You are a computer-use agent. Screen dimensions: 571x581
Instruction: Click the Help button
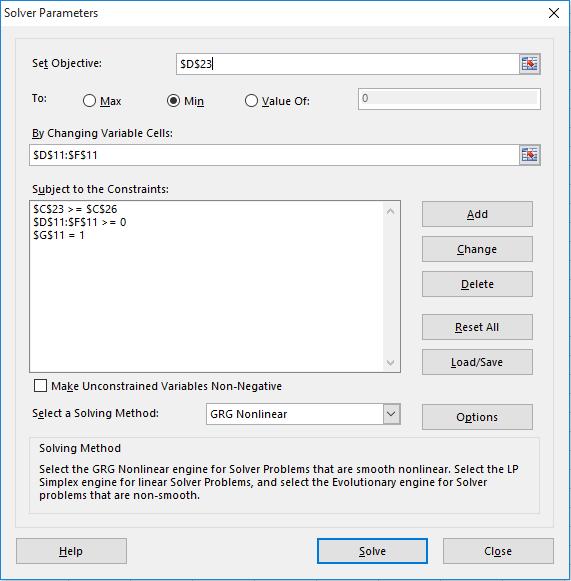tap(71, 551)
